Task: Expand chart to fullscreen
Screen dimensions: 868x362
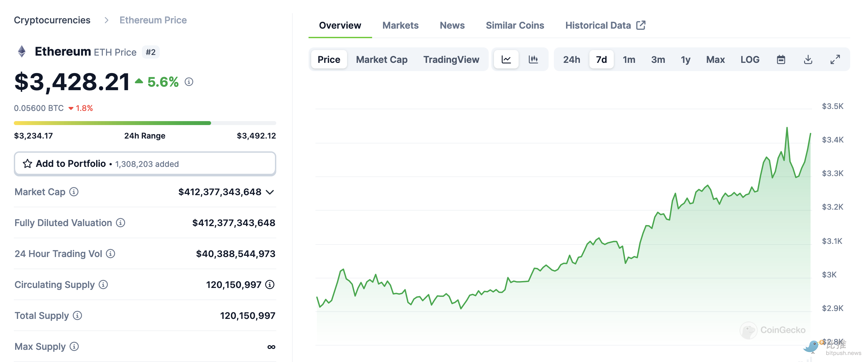Action: click(x=835, y=60)
